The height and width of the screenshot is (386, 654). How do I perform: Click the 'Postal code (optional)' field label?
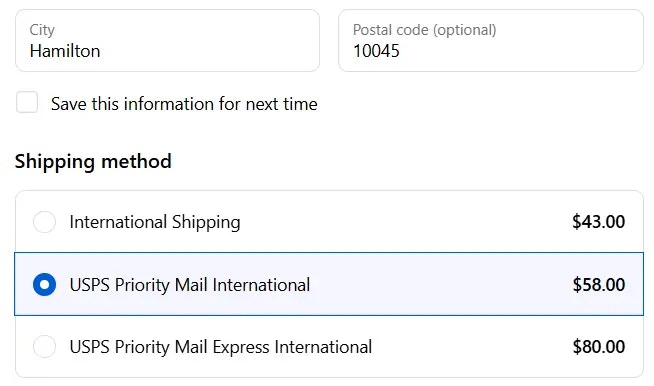[425, 30]
